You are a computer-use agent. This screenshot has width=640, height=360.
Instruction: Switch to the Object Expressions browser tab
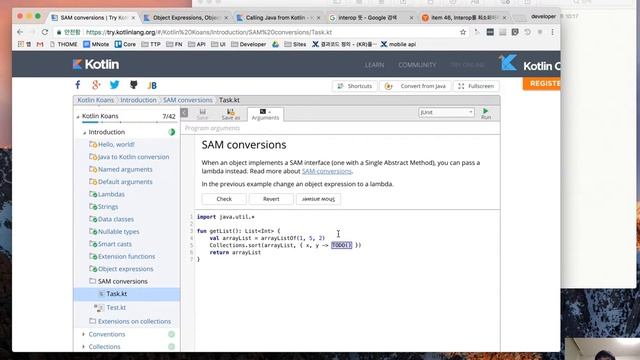pyautogui.click(x=186, y=18)
